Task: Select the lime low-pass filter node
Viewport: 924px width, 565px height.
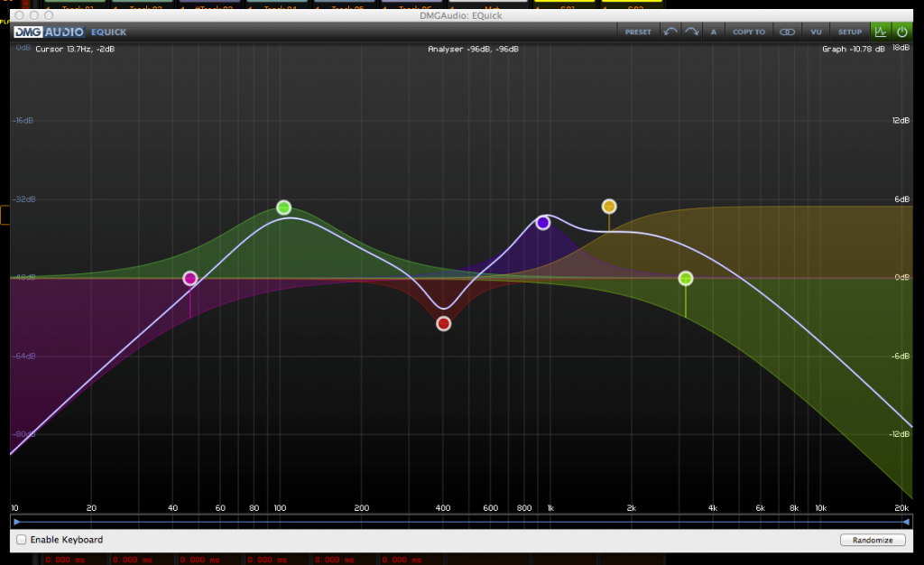Action: pos(686,278)
